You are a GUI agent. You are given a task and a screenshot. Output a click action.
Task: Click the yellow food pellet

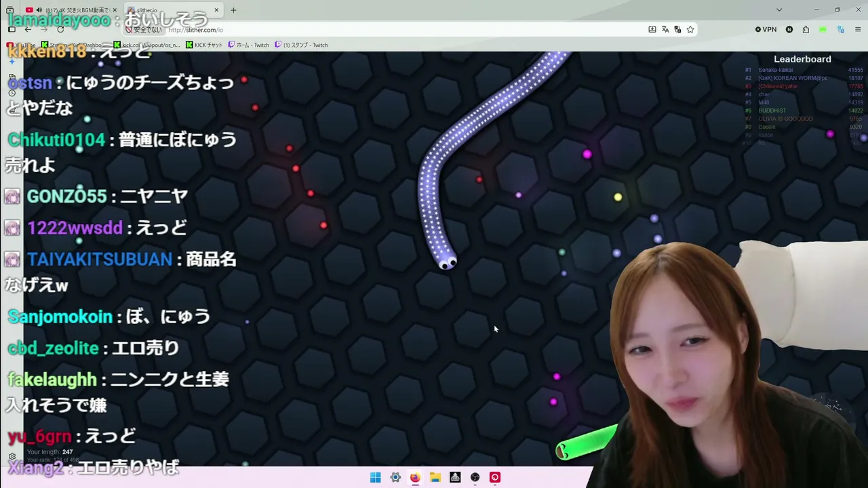tap(618, 197)
